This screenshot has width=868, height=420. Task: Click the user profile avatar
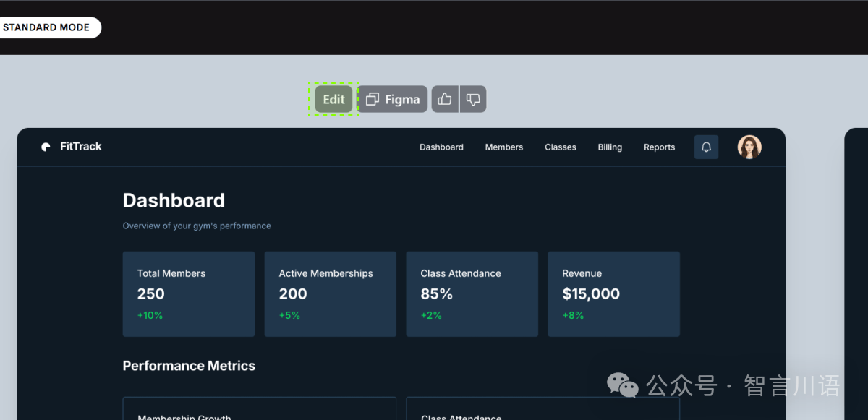749,147
